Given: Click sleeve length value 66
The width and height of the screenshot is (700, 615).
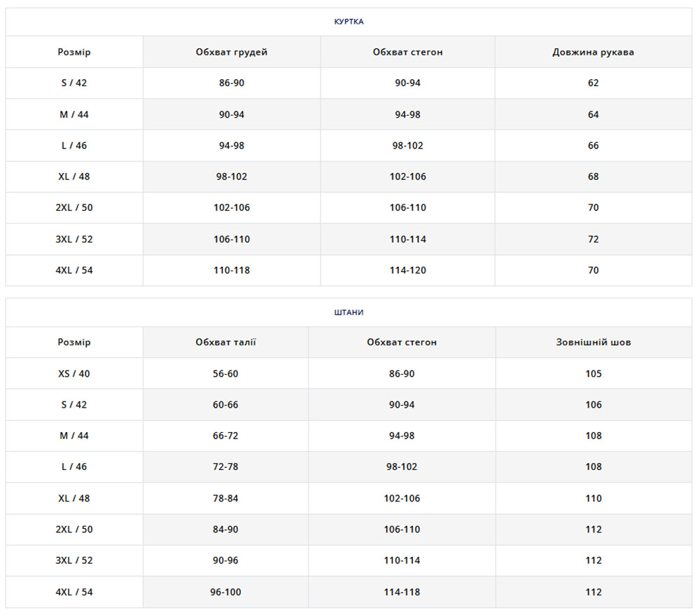Looking at the screenshot, I should click(593, 146).
